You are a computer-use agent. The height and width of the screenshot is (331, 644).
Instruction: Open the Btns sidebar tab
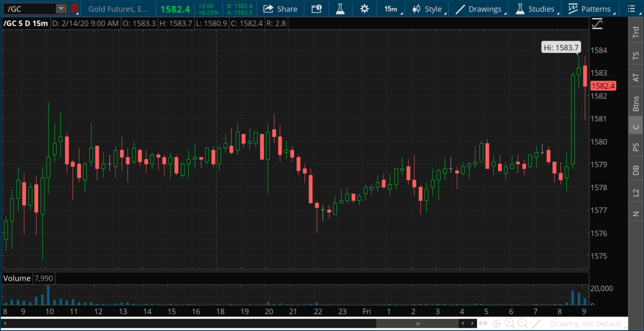635,103
